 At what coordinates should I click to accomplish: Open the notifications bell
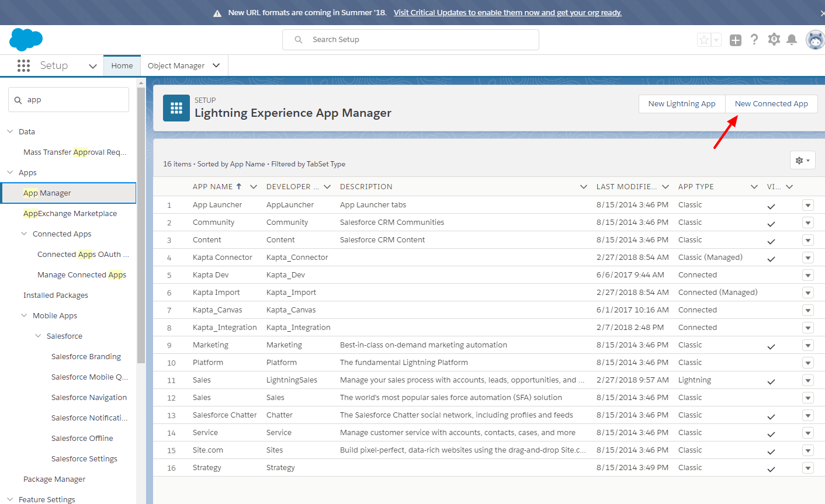pos(792,40)
